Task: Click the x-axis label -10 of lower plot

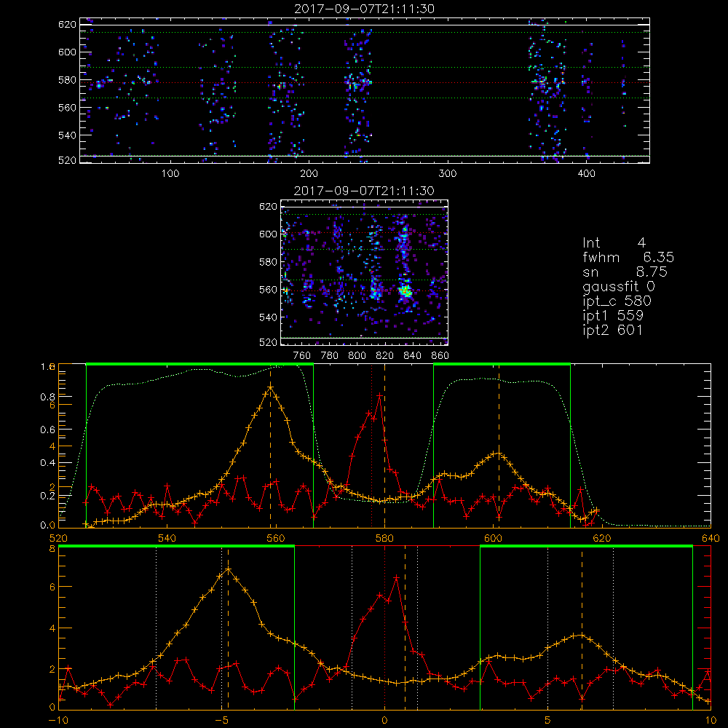Action: tap(58, 721)
